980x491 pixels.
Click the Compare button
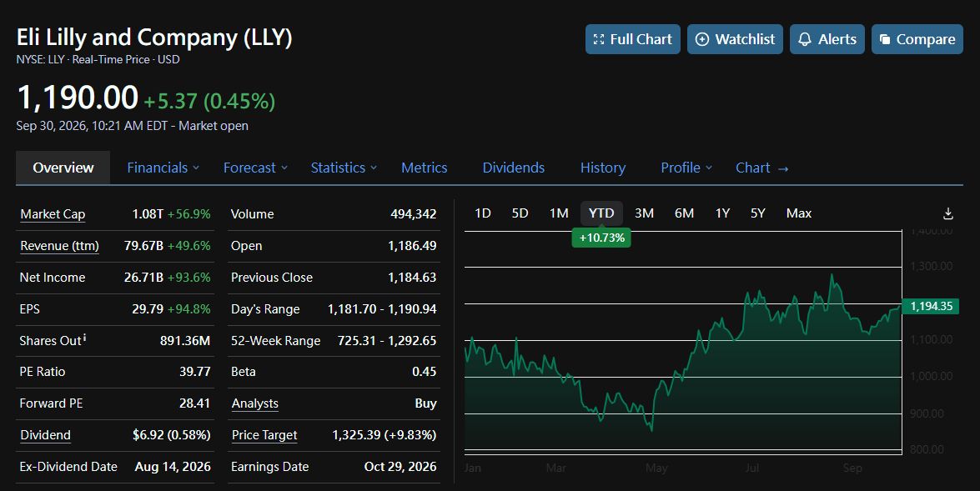917,39
